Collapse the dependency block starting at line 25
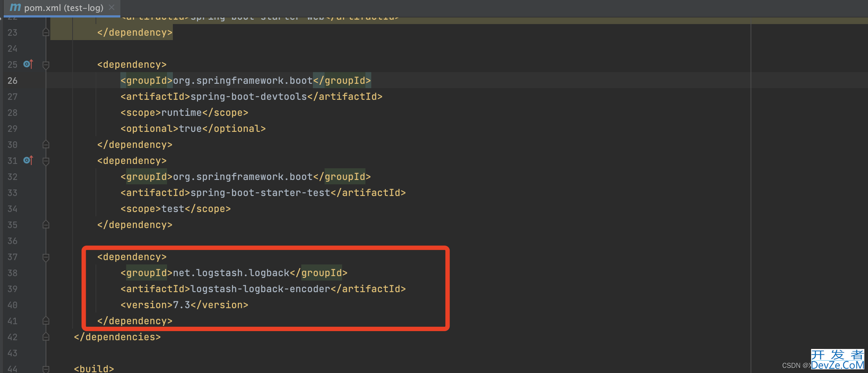Screen dimensions: 868x373 point(46,65)
